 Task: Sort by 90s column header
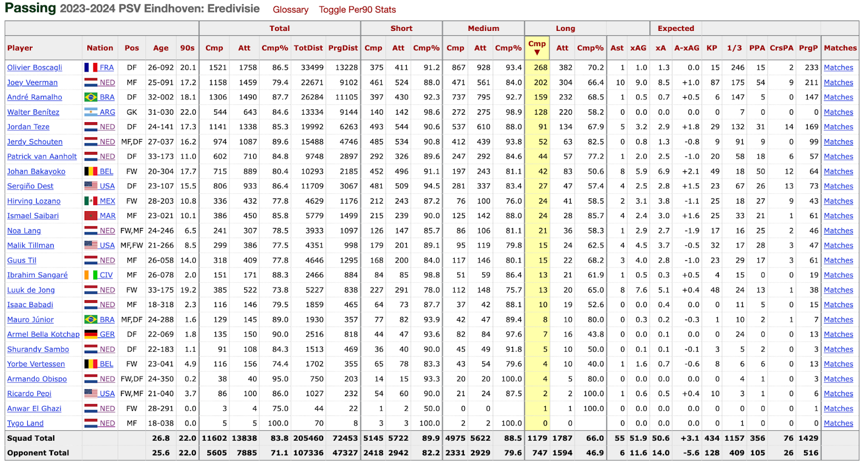click(187, 48)
